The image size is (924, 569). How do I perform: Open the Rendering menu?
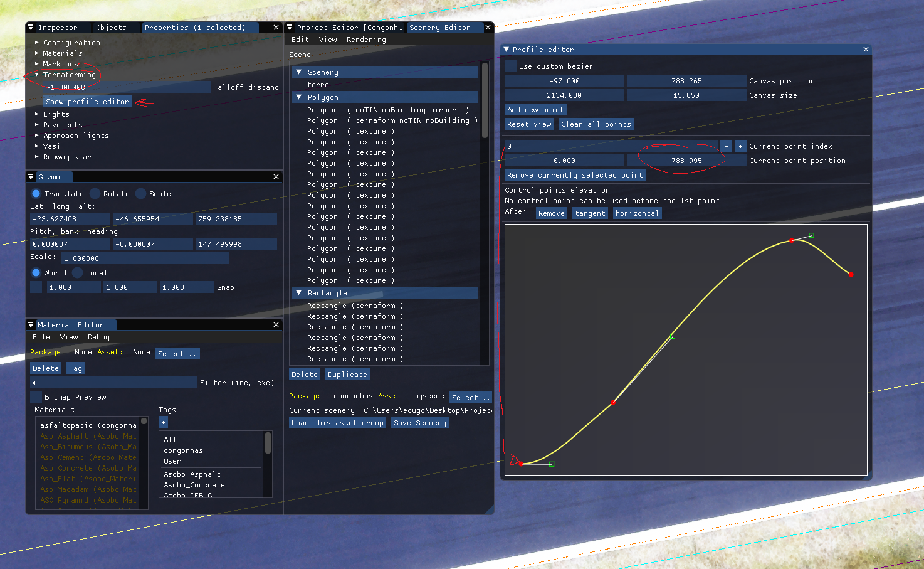(366, 40)
